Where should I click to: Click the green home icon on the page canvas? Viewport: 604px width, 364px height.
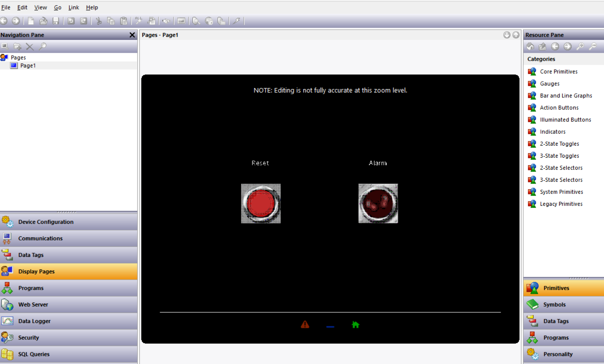pyautogui.click(x=355, y=325)
